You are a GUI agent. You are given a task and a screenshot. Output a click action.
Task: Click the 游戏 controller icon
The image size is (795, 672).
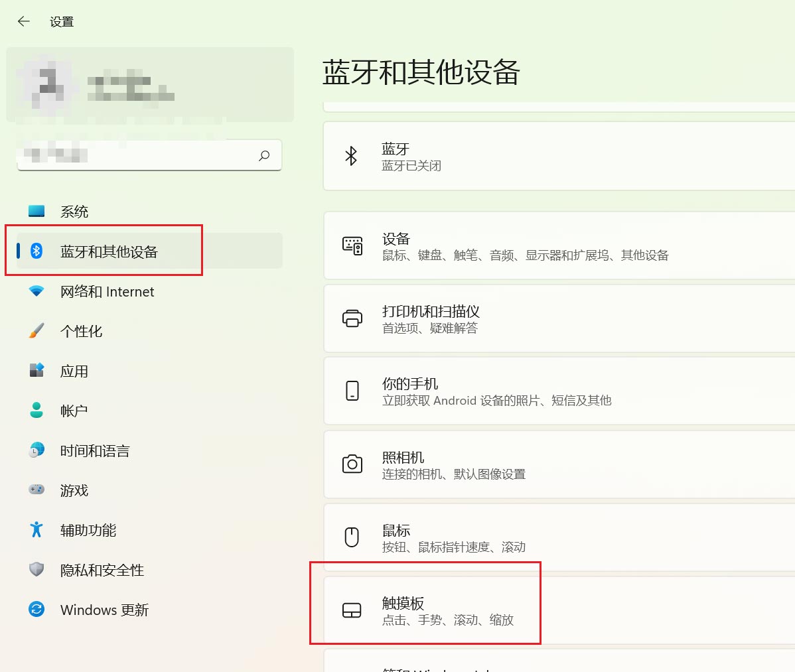[x=36, y=490]
